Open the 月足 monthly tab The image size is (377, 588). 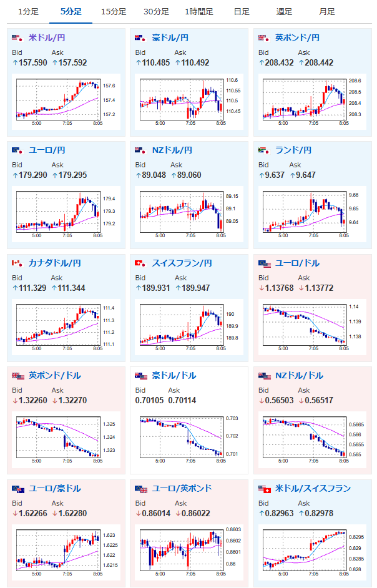point(326,12)
